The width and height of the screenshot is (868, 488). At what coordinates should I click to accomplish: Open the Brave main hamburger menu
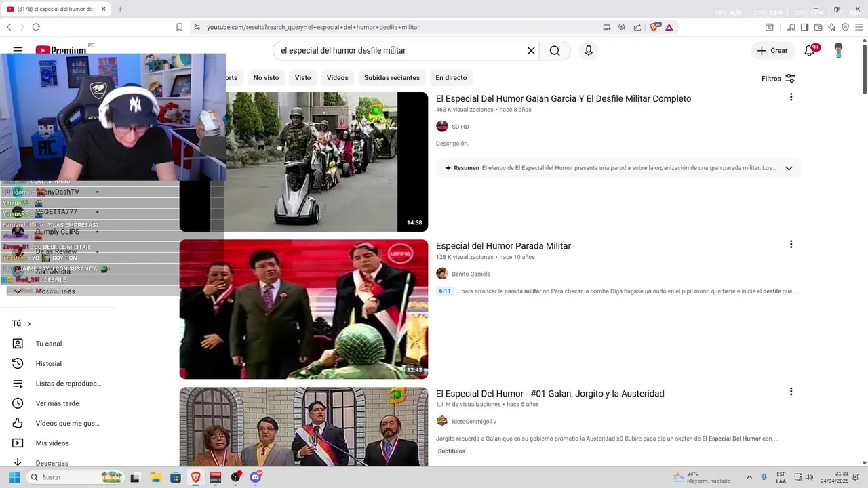click(859, 27)
